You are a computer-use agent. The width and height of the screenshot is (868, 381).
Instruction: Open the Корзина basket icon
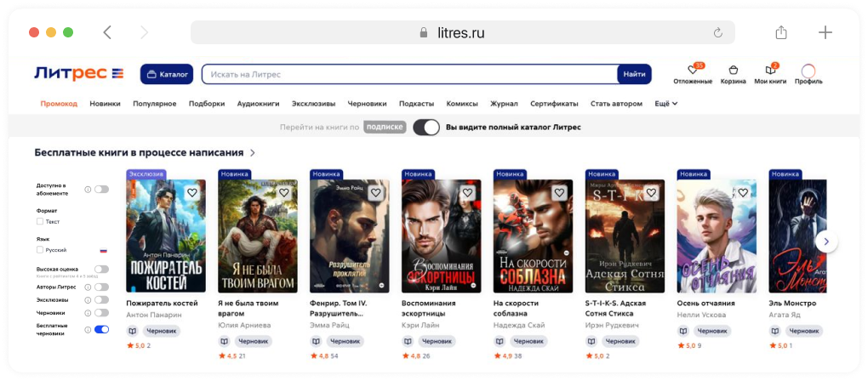click(733, 71)
